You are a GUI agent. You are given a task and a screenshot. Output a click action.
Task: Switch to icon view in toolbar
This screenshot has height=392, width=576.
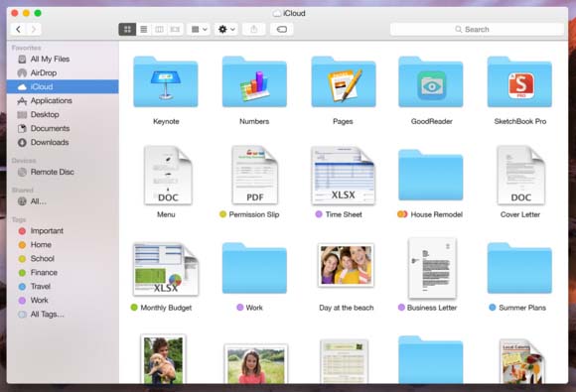point(127,29)
